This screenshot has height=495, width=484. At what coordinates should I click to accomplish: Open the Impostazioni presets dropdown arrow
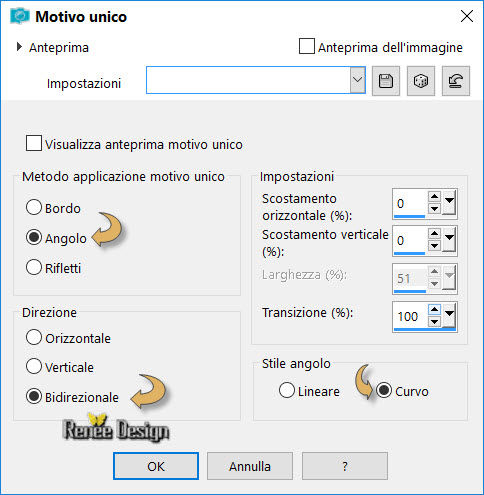[358, 80]
